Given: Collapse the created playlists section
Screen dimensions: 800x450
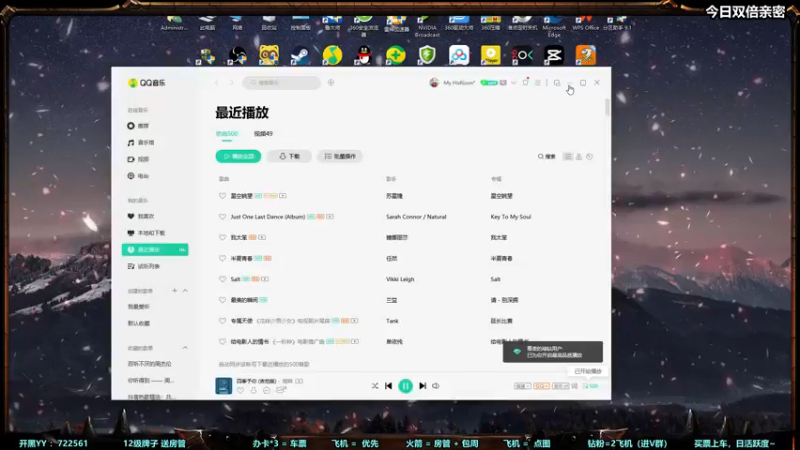Looking at the screenshot, I should point(185,291).
